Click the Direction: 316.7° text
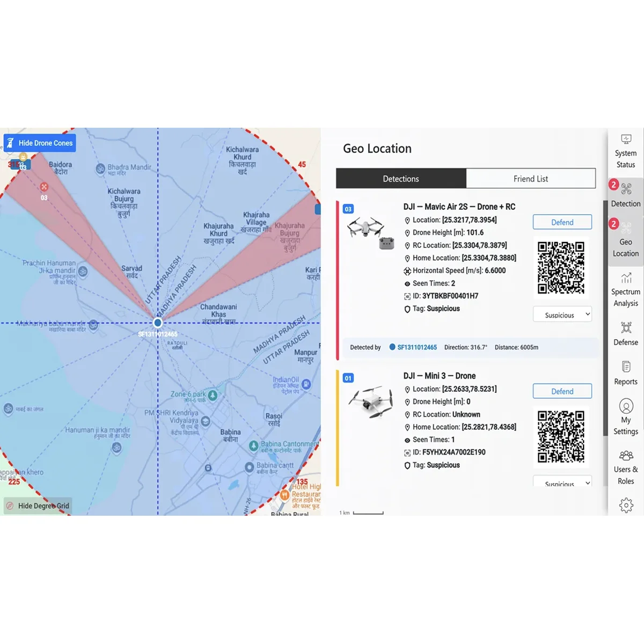The height and width of the screenshot is (644, 644). 466,347
